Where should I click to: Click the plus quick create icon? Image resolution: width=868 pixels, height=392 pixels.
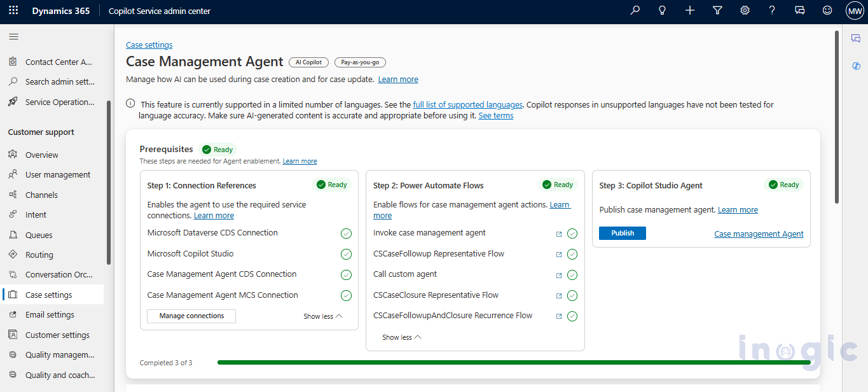pyautogui.click(x=690, y=11)
